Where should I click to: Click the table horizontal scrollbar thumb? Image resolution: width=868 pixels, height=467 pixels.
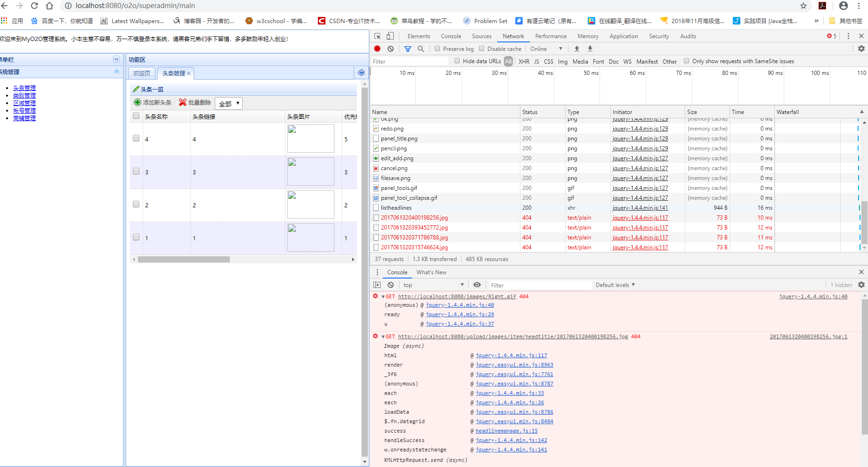[x=184, y=259]
